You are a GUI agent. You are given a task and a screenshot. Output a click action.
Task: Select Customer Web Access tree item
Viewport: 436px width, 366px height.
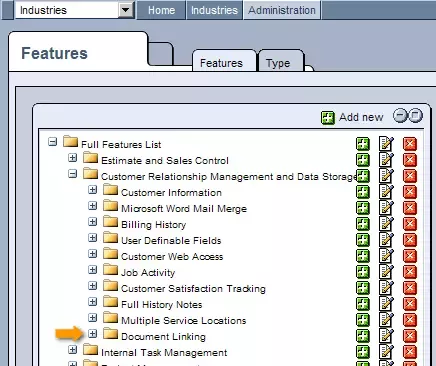coord(172,256)
